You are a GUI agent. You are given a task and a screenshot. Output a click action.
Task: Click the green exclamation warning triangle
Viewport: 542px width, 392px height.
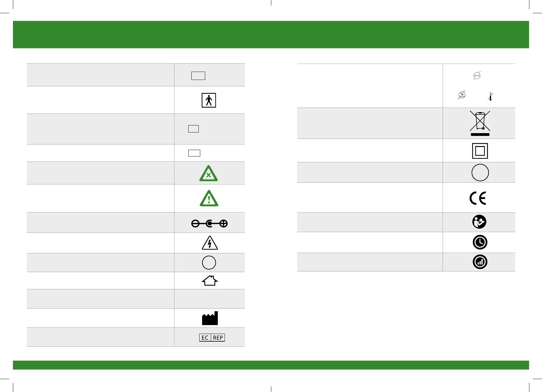(209, 199)
